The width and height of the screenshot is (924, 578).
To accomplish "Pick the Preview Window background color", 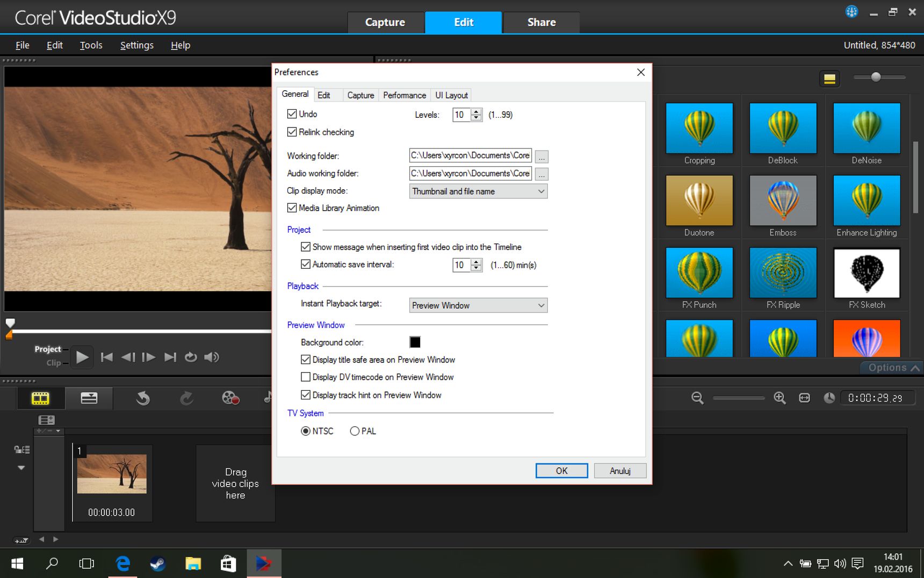I will (x=415, y=342).
